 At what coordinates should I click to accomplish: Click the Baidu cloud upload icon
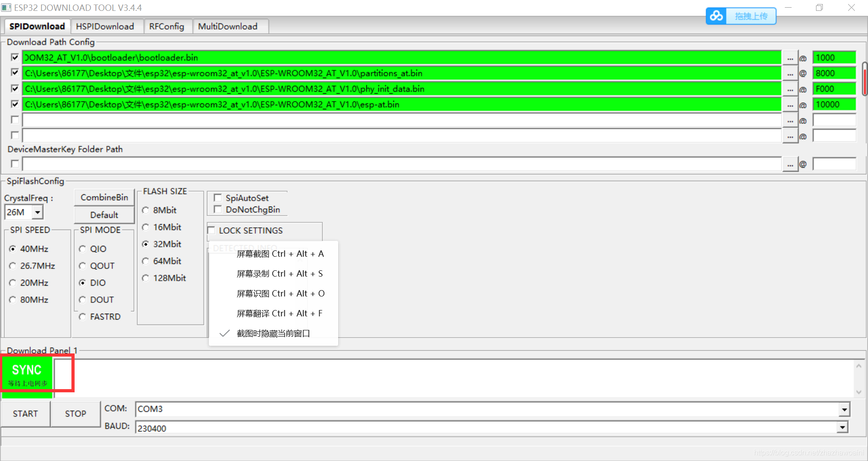[x=716, y=16]
